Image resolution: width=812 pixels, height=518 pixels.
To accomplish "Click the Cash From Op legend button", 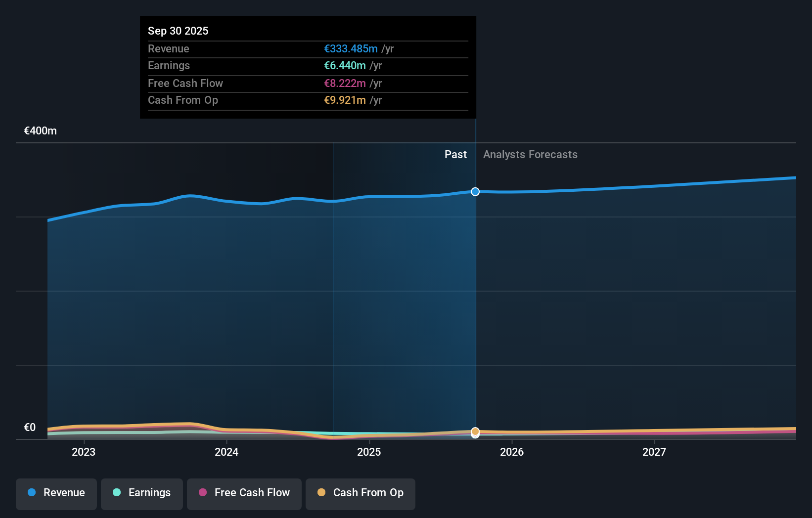I will [x=361, y=494].
